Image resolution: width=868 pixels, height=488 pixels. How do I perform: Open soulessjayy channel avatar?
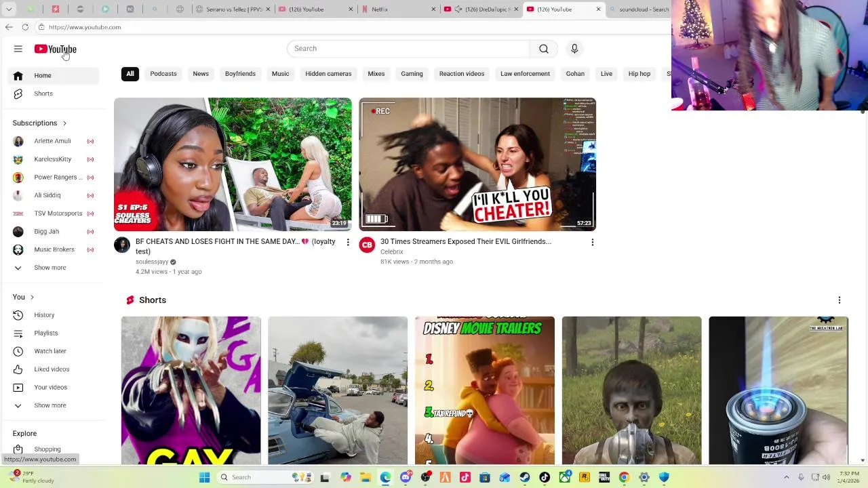click(x=122, y=245)
